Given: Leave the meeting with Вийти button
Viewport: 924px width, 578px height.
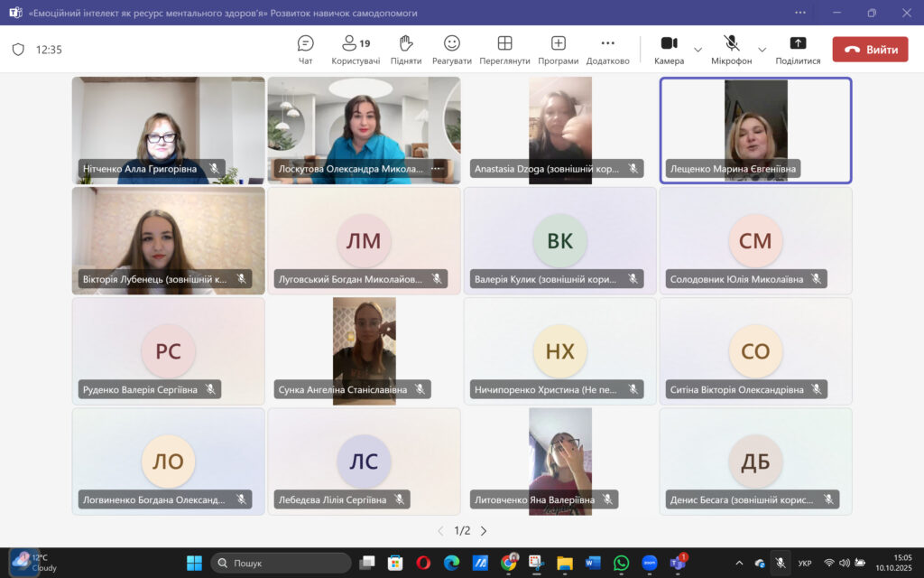Looking at the screenshot, I should click(870, 50).
